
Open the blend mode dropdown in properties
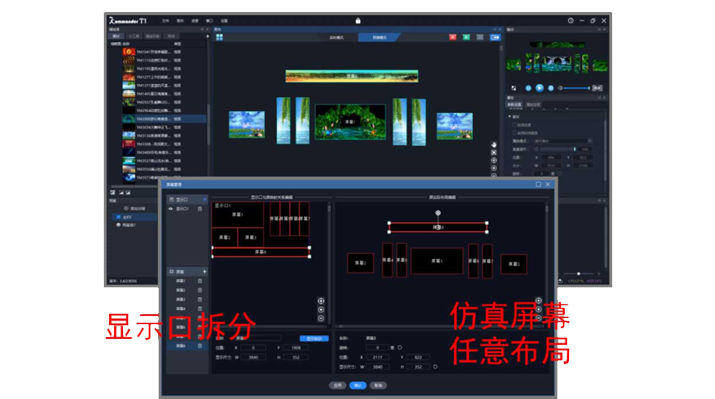coord(563,141)
